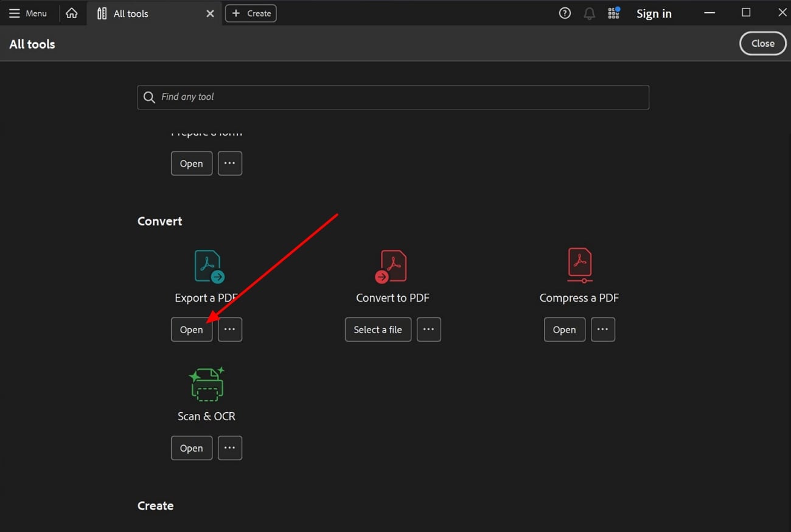791x532 pixels.
Task: Click the Scan & OCR icon
Action: [x=207, y=384]
